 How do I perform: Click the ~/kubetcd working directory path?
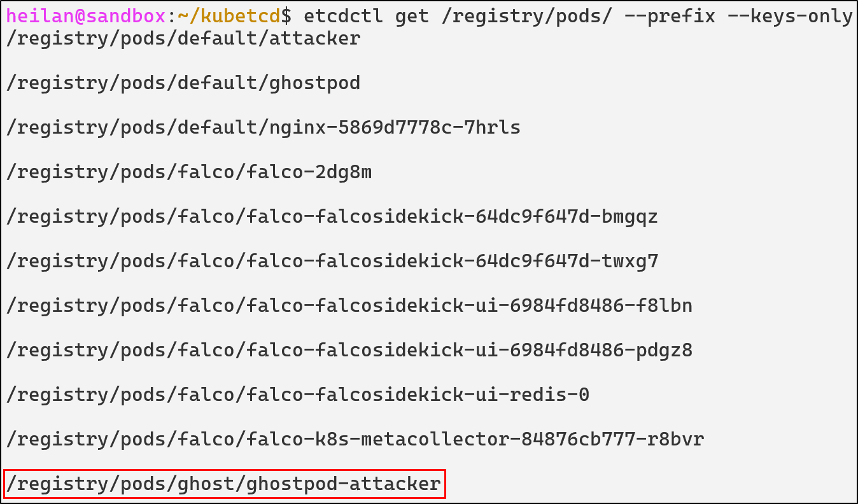(229, 16)
